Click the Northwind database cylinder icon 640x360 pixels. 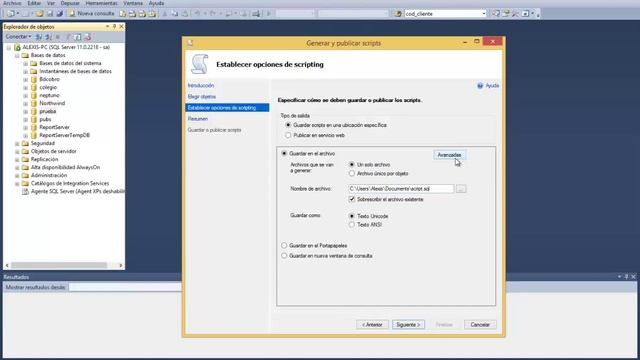point(34,103)
